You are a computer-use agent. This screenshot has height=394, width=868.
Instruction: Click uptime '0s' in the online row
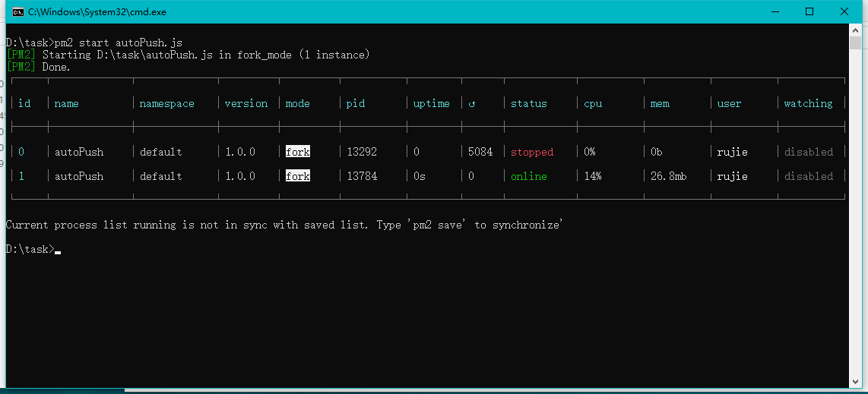point(420,176)
